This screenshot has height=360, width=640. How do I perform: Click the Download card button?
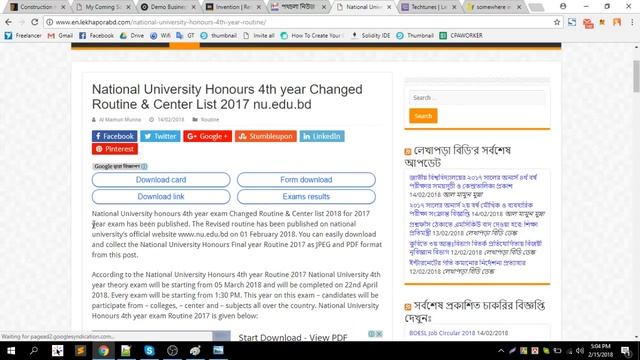tap(161, 180)
